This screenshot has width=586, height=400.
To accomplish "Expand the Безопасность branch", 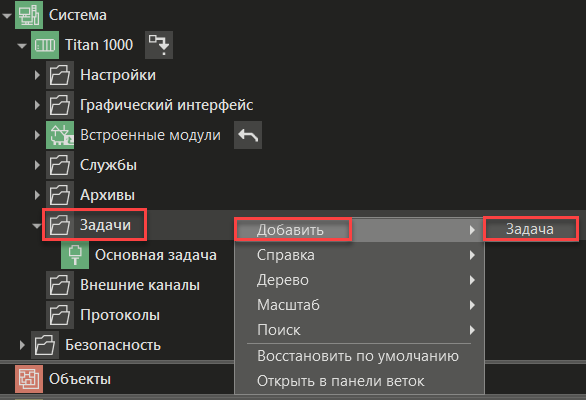I will (22, 345).
